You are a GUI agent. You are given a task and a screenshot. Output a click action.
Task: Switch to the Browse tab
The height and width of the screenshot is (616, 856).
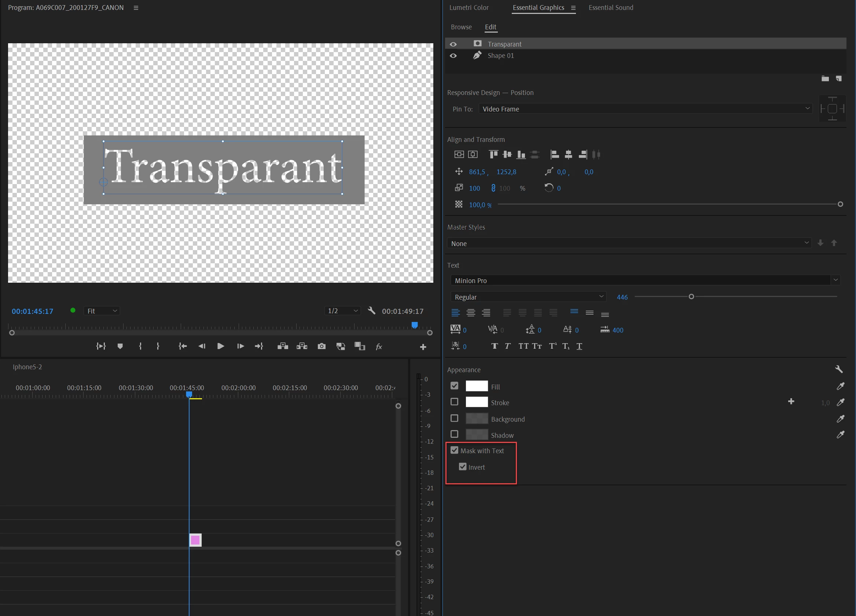461,27
